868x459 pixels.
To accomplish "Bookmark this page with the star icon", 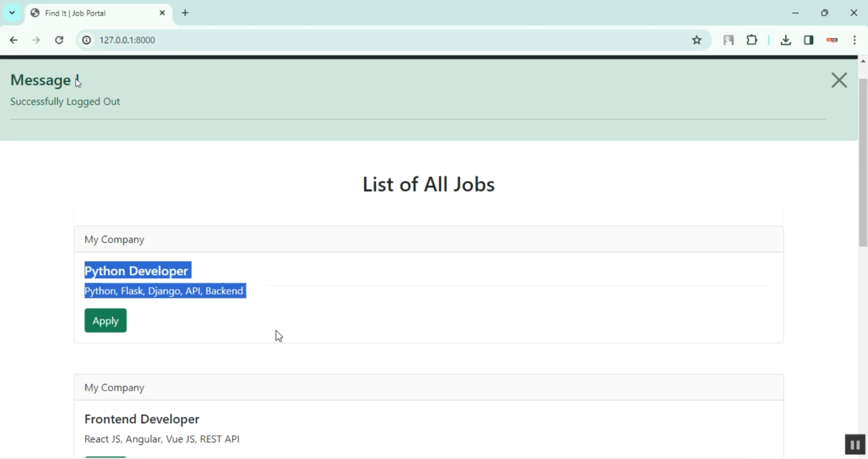I will click(x=697, y=40).
